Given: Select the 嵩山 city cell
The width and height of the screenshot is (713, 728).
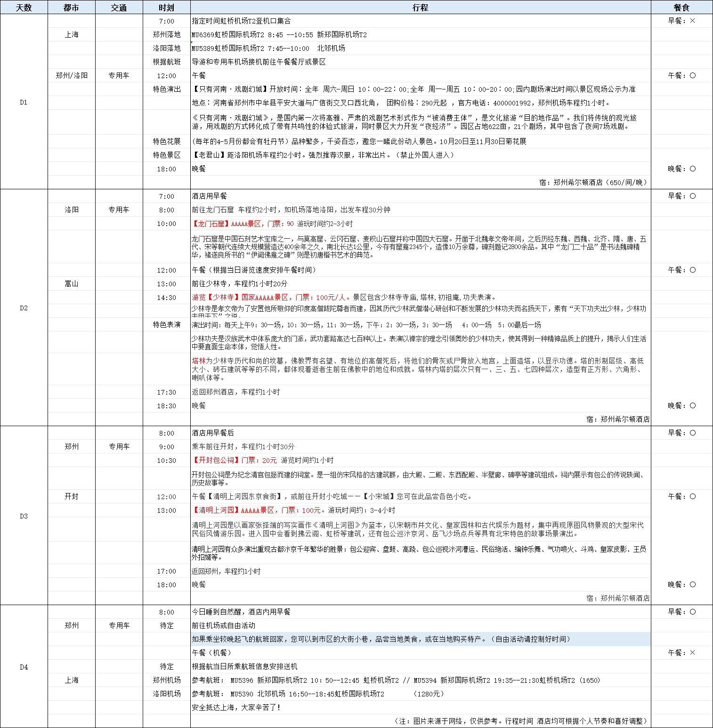Looking at the screenshot, I should [x=72, y=283].
